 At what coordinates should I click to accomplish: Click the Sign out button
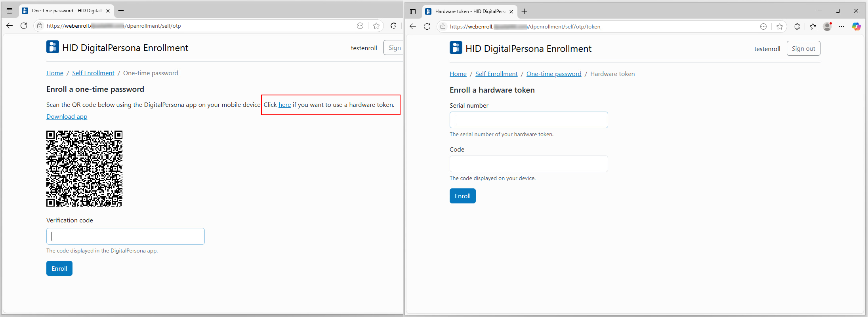(803, 49)
